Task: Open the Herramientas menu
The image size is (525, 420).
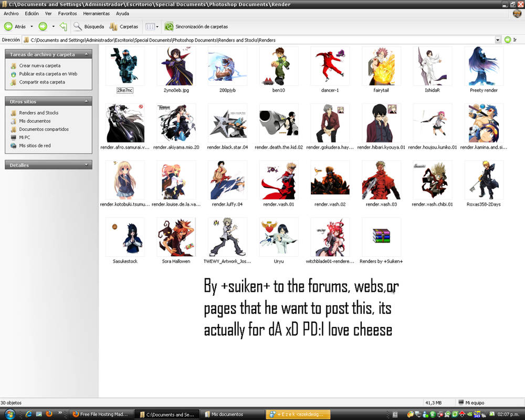Action: (x=96, y=14)
